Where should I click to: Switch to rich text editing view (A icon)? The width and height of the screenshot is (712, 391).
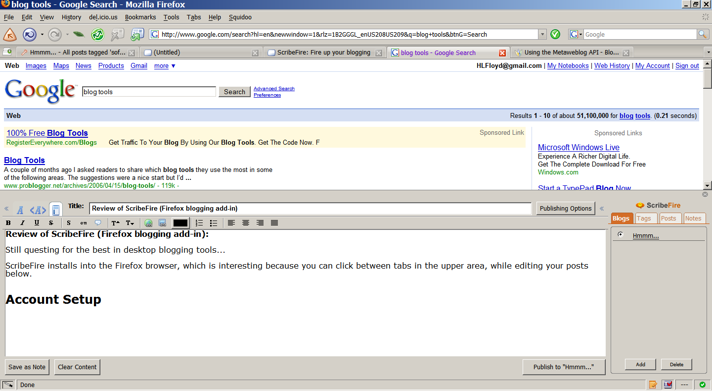(20, 210)
